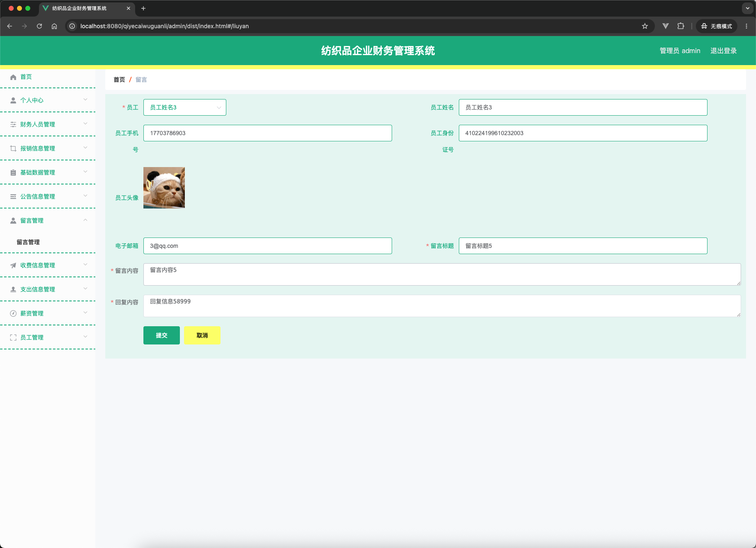
Task: Click the sliders icon beside 财务人员管理
Action: coord(13,124)
